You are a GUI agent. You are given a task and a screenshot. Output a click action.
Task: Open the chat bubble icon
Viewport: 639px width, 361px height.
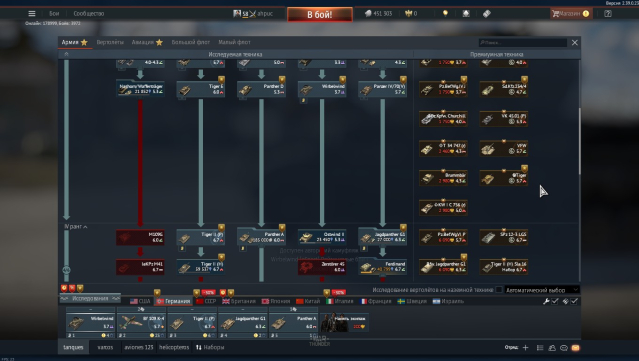564,348
